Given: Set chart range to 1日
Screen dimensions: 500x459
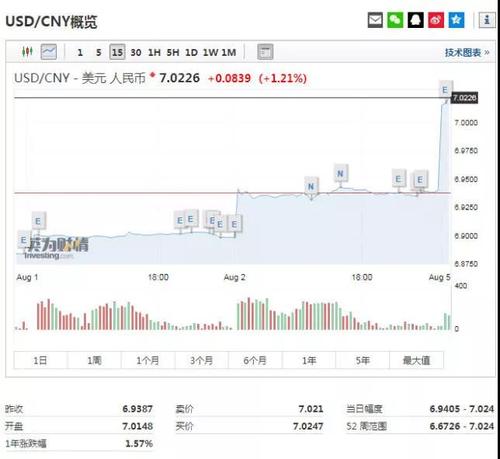Looking at the screenshot, I should (40, 360).
